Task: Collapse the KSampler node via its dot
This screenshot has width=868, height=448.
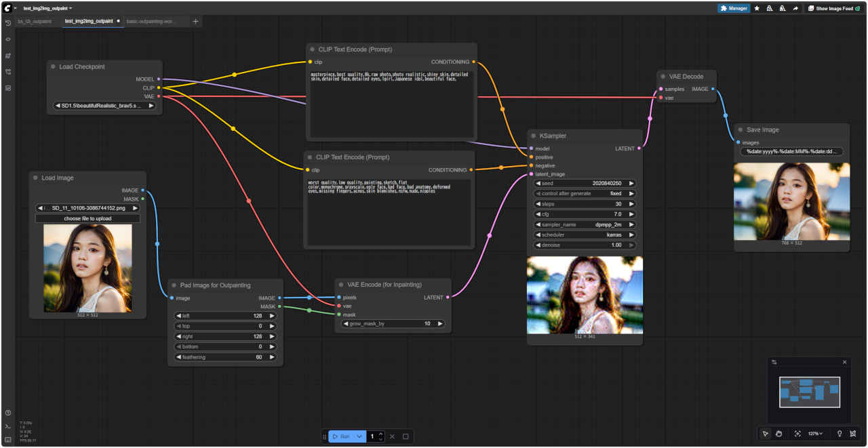Action: pyautogui.click(x=533, y=136)
